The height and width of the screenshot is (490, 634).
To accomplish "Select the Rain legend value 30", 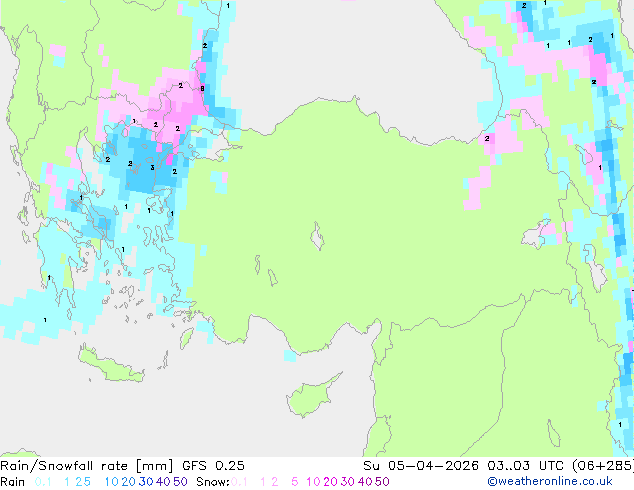I will coord(146,482).
